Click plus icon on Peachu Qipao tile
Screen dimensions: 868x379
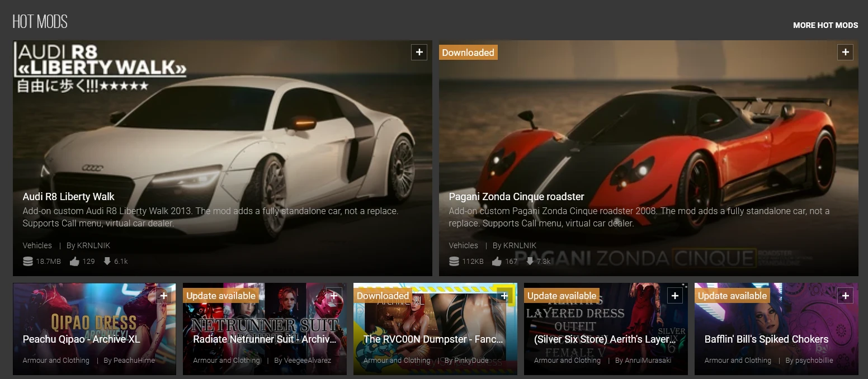(163, 296)
